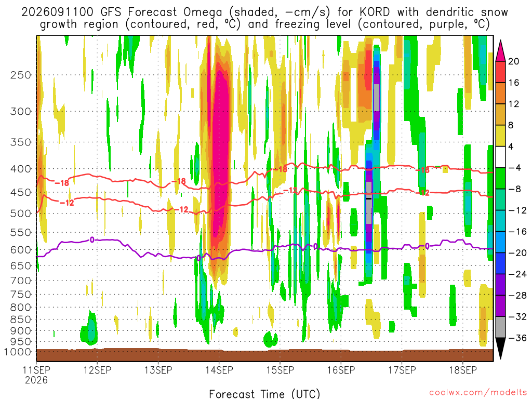This screenshot has height=399, width=532.
Task: Click the red -18 contour label near 15SEP
Action: [x=280, y=169]
